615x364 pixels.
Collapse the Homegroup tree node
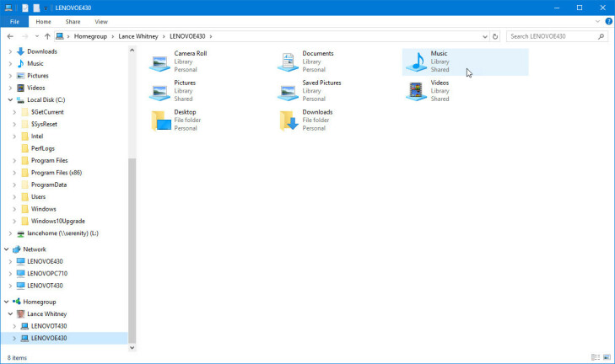point(7,302)
